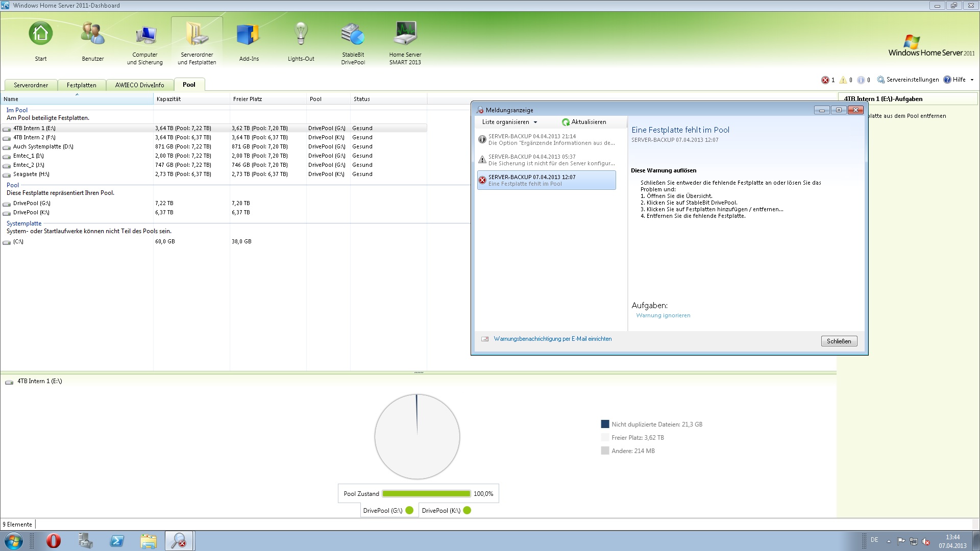The height and width of the screenshot is (551, 980).
Task: Open the Hilfe help icon
Action: (x=947, y=80)
